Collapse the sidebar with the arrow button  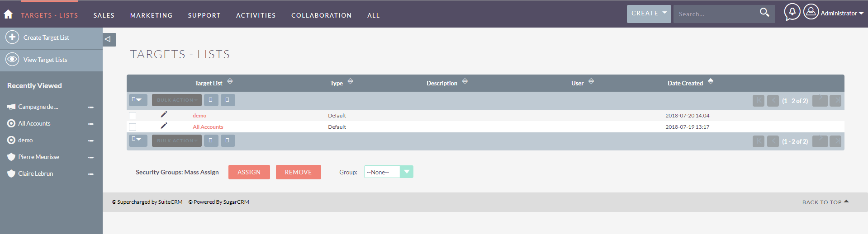pyautogui.click(x=109, y=39)
